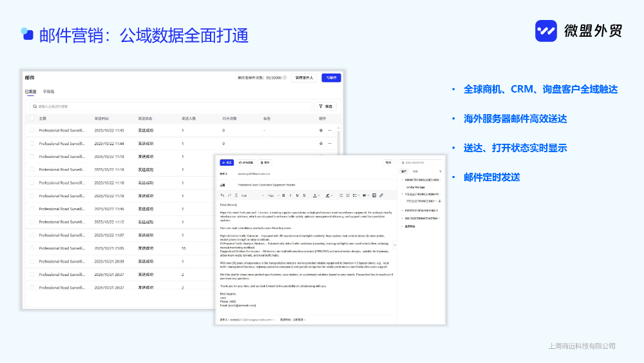Click the 管理发件人 button
The image size is (644, 363).
click(305, 78)
